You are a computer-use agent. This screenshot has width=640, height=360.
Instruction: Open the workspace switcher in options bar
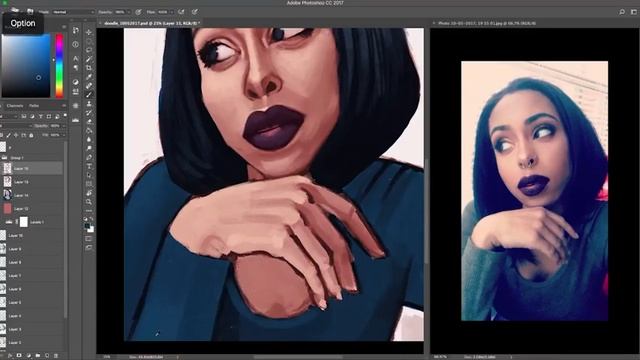click(634, 12)
